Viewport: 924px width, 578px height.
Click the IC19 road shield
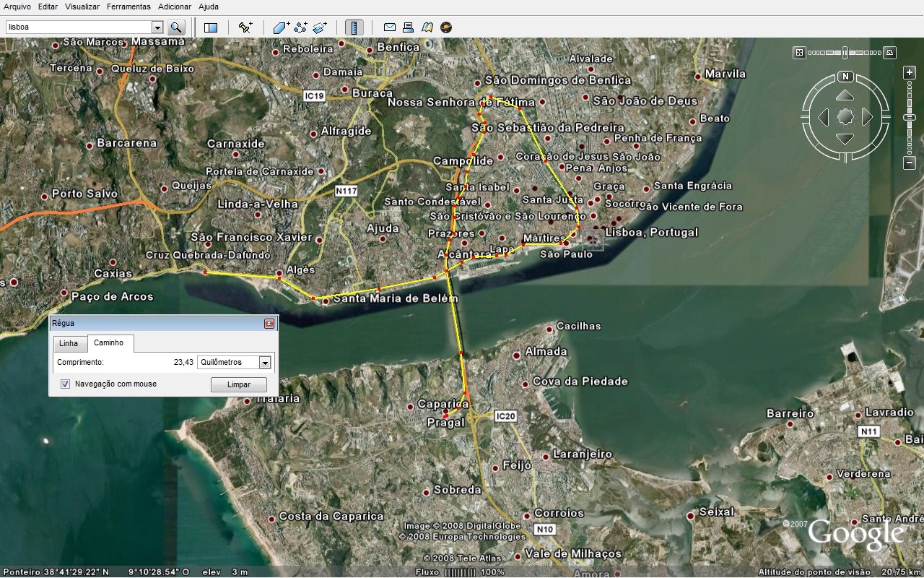click(315, 95)
